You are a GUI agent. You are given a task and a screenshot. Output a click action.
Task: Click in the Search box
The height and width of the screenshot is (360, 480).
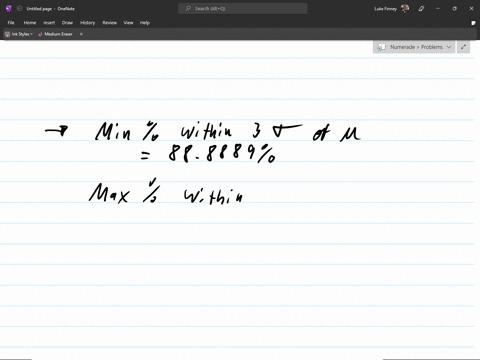click(x=243, y=9)
